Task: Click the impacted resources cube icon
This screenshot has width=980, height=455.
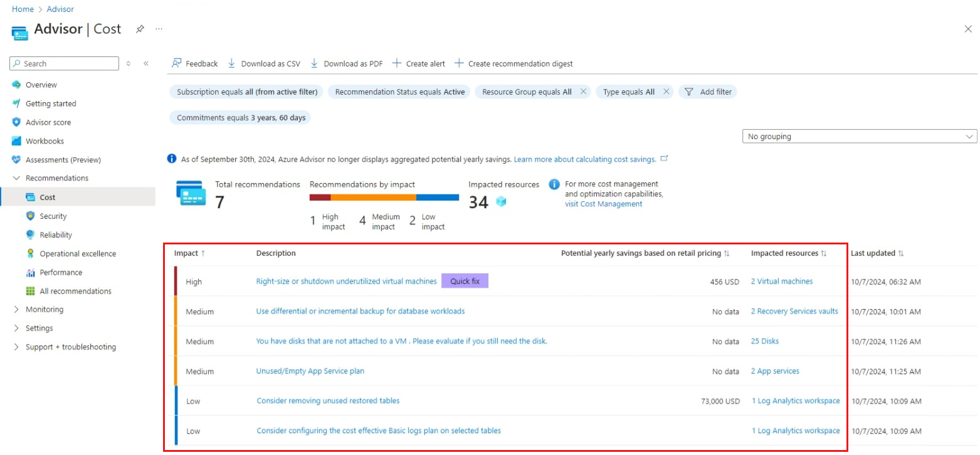Action: (x=501, y=202)
